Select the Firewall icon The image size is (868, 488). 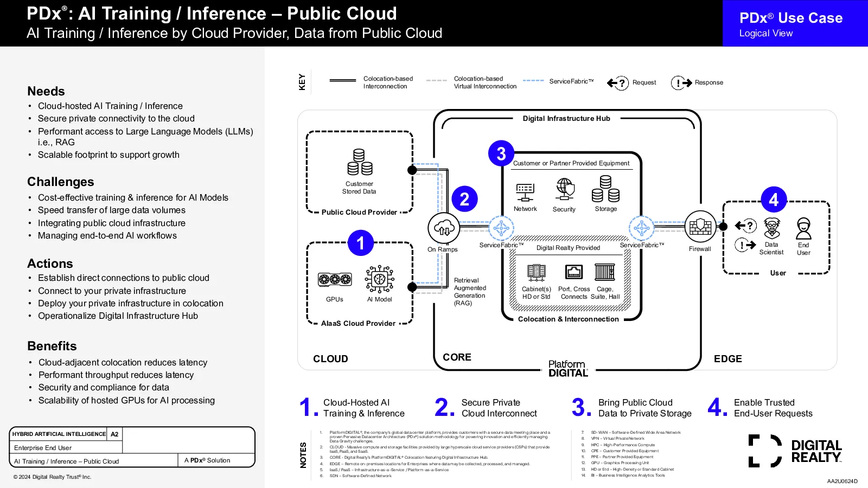[700, 227]
